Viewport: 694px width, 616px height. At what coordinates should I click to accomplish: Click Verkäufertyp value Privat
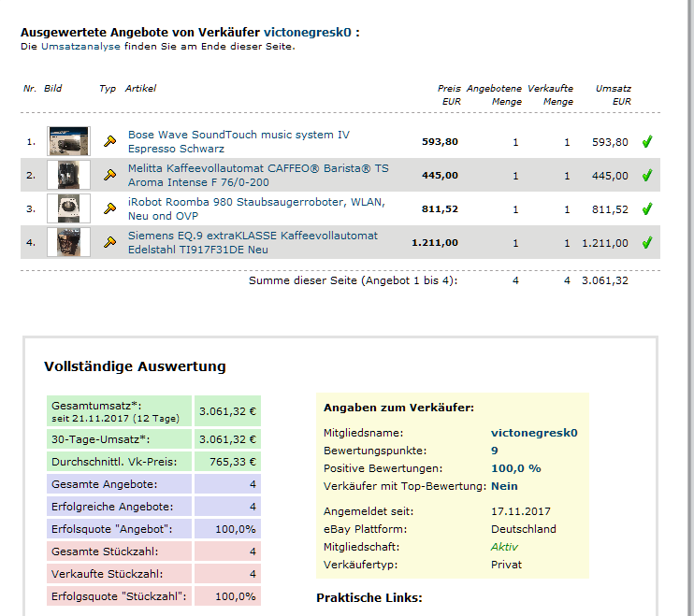(x=506, y=565)
